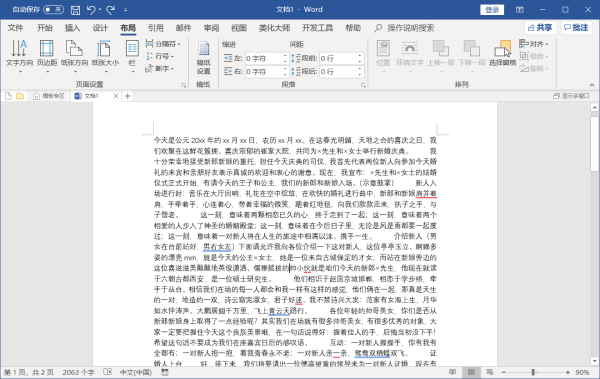The width and height of the screenshot is (600, 379).
Task: Open the 文件 menu tab
Action: pyautogui.click(x=15, y=28)
